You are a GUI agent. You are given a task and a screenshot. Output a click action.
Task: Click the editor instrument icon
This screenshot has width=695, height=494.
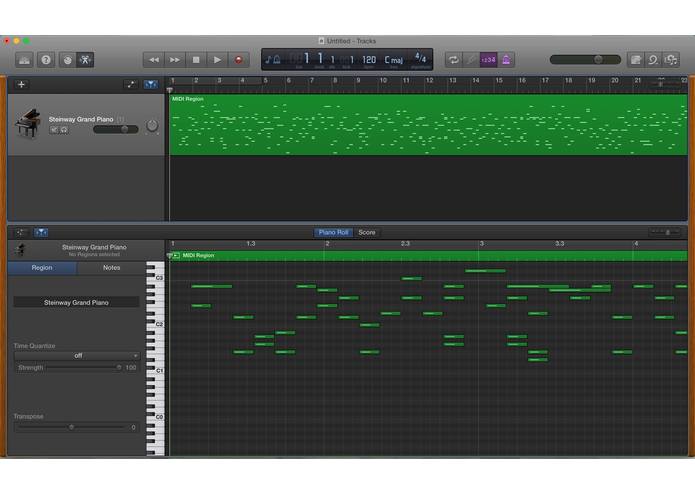click(20, 250)
